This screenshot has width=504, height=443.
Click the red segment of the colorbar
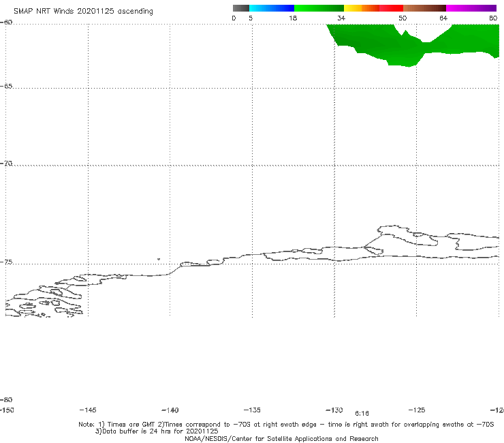click(x=391, y=8)
